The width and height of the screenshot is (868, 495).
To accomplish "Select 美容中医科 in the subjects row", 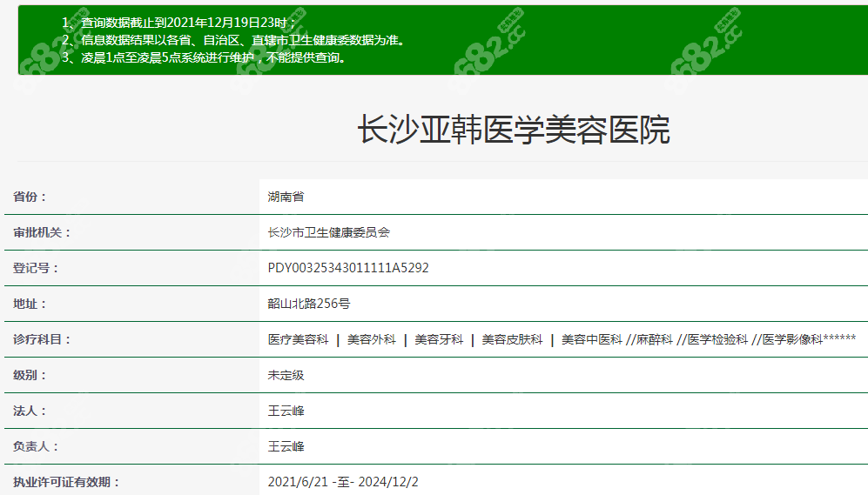I will pyautogui.click(x=592, y=339).
